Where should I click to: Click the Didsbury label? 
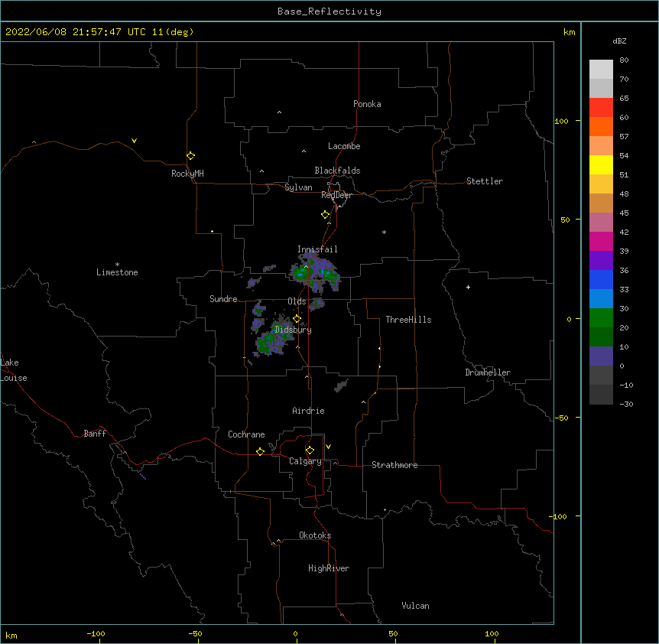click(x=294, y=330)
